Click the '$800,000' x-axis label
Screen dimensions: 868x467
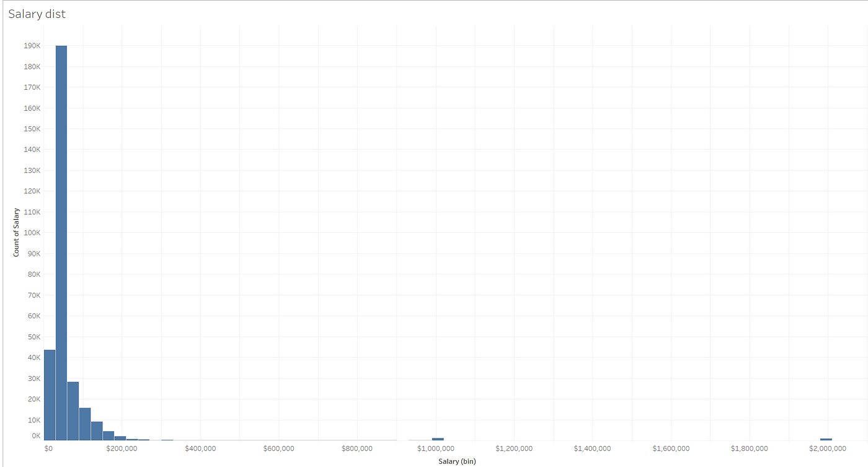click(x=357, y=448)
